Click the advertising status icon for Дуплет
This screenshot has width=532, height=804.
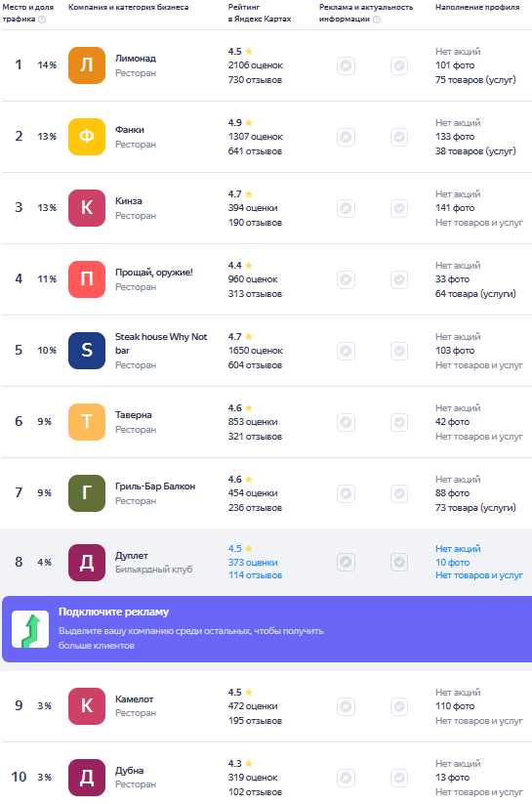[x=346, y=562]
